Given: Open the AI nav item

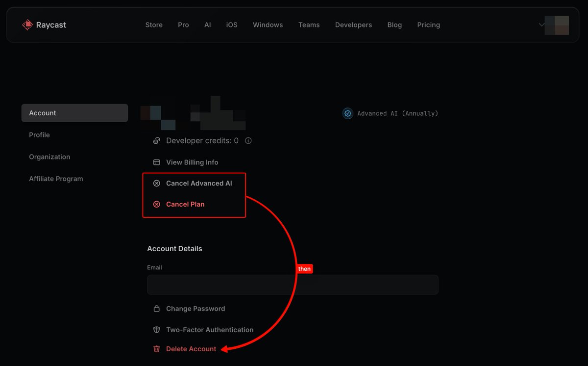Looking at the screenshot, I should pos(208,25).
